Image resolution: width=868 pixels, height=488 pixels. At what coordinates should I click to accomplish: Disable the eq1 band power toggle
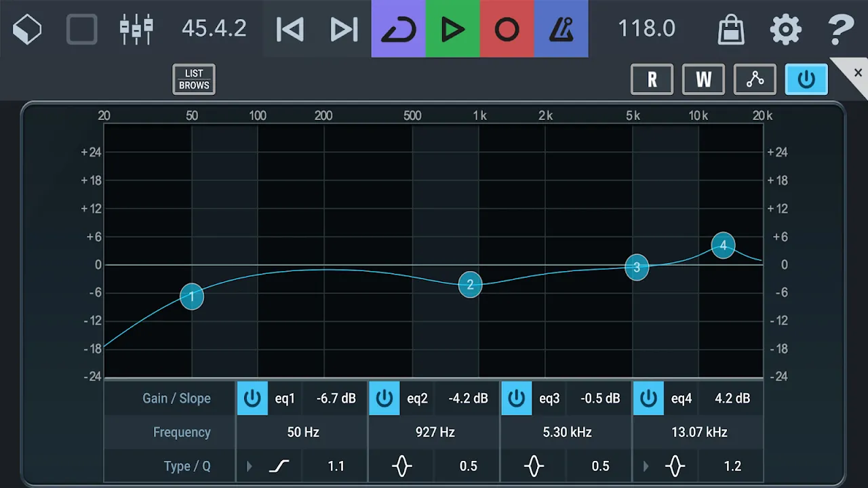point(252,399)
